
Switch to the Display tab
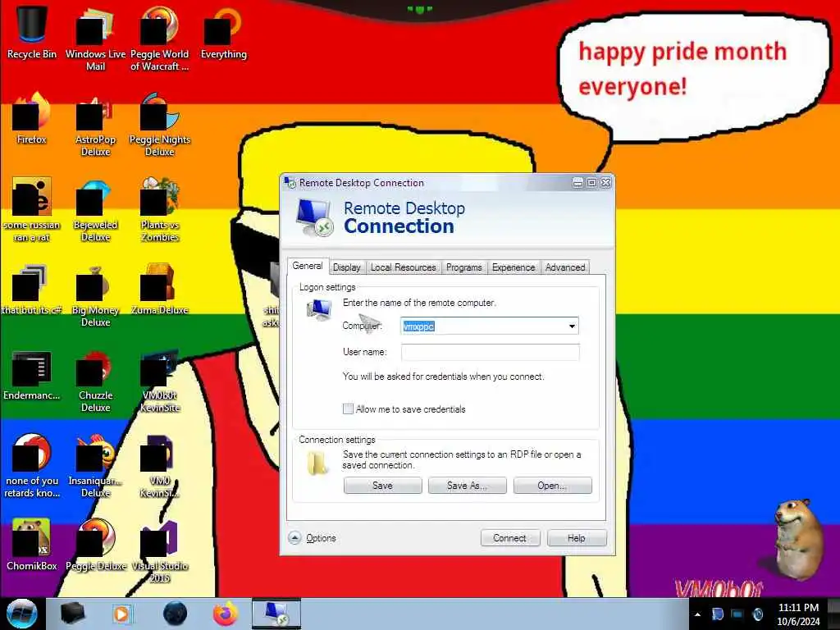(x=347, y=267)
